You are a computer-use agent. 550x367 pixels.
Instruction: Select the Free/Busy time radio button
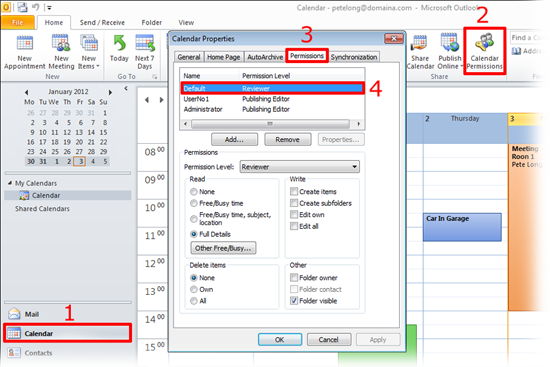point(194,203)
